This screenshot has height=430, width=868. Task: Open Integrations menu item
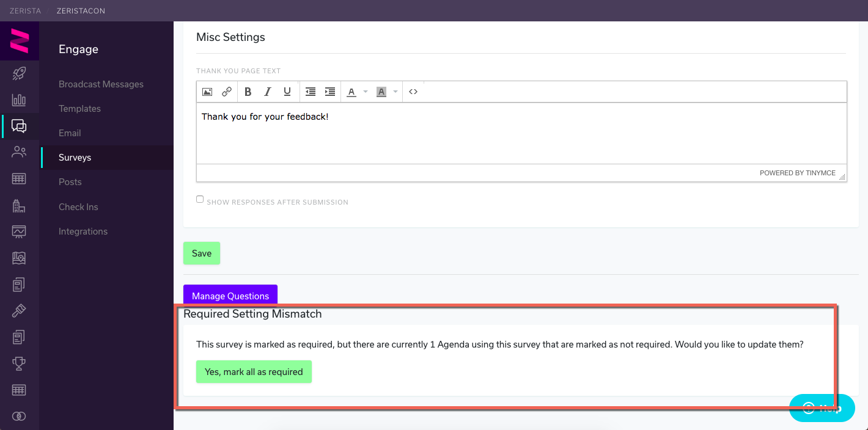(x=83, y=231)
